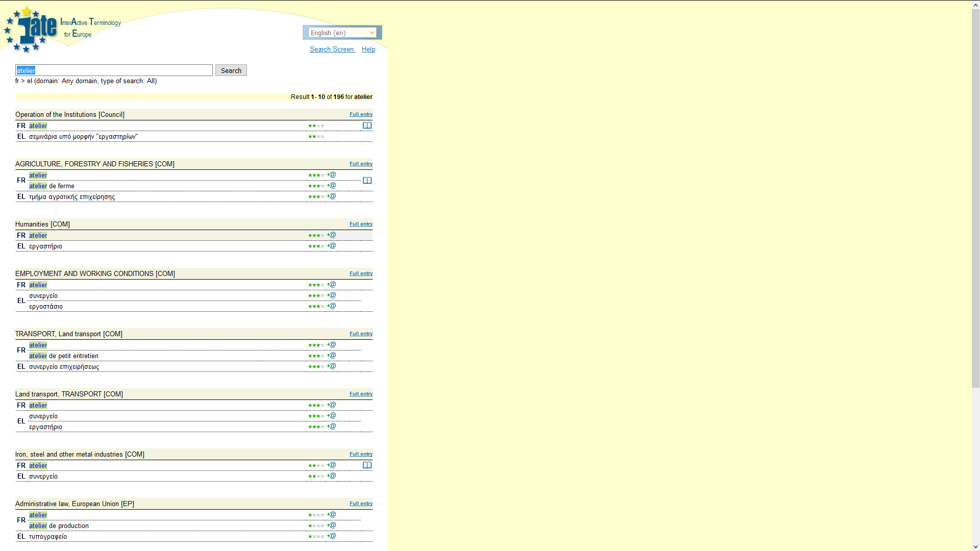Click term 'atelier de ferme'
Viewport: 980px width, 551px height.
52,186
